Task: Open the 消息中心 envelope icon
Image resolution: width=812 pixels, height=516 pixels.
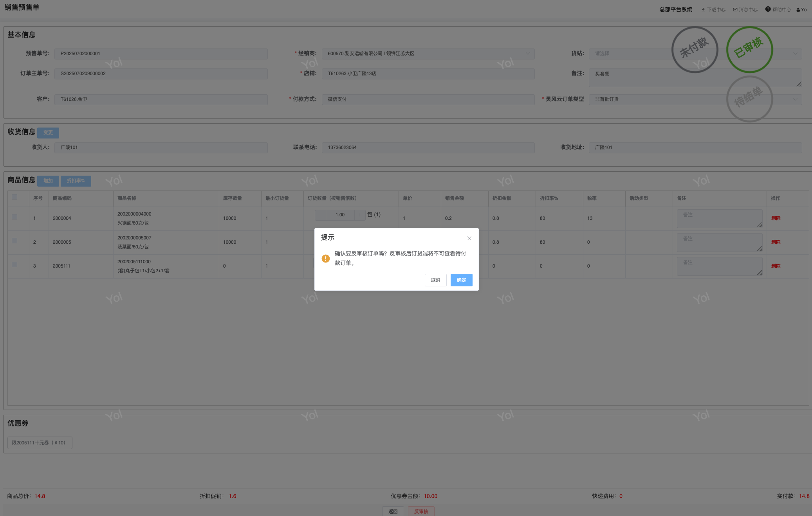Action: 735,10
